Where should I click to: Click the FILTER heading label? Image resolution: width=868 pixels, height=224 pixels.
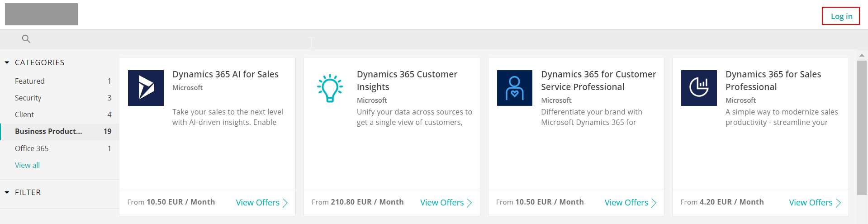[28, 192]
